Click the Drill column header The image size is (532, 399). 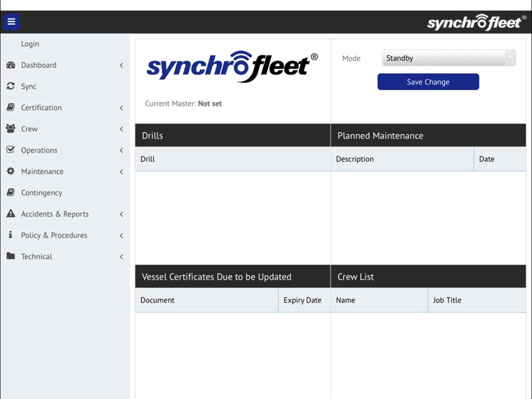tap(233, 159)
